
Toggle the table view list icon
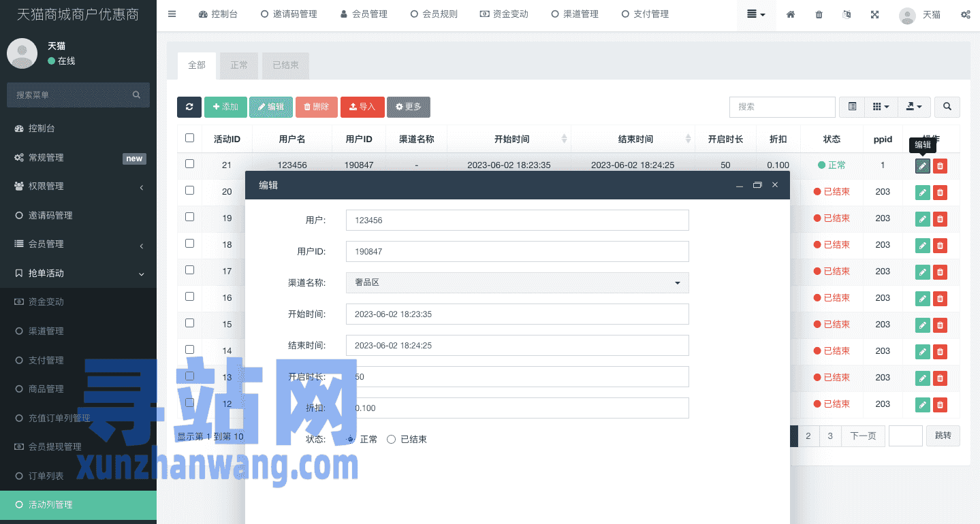click(x=852, y=107)
